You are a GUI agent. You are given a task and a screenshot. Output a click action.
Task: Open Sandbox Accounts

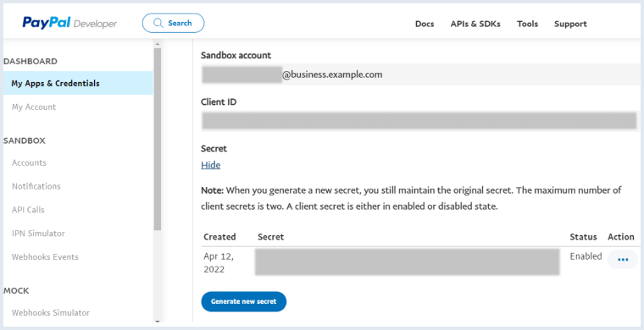click(x=29, y=162)
